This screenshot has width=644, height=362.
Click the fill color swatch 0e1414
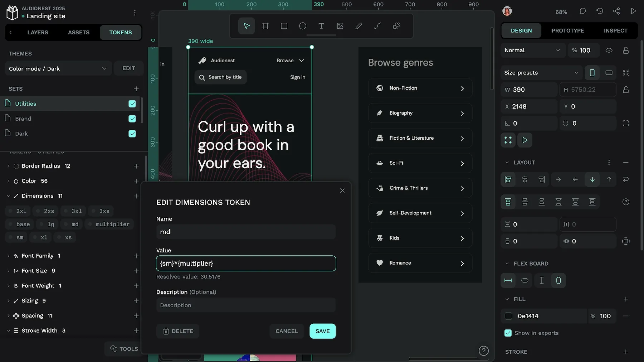[x=508, y=316]
